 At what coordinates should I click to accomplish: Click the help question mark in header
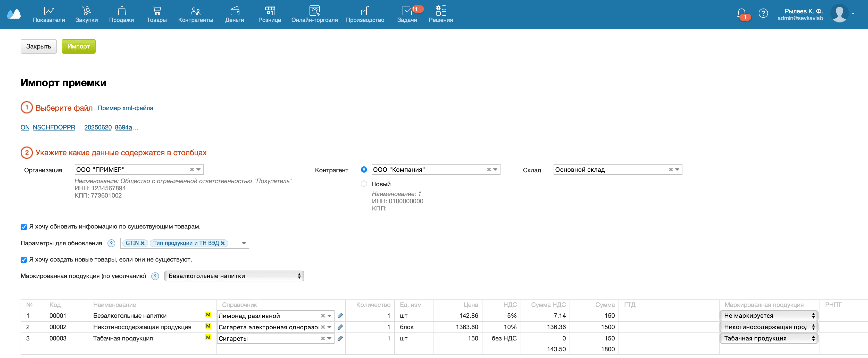(x=763, y=13)
